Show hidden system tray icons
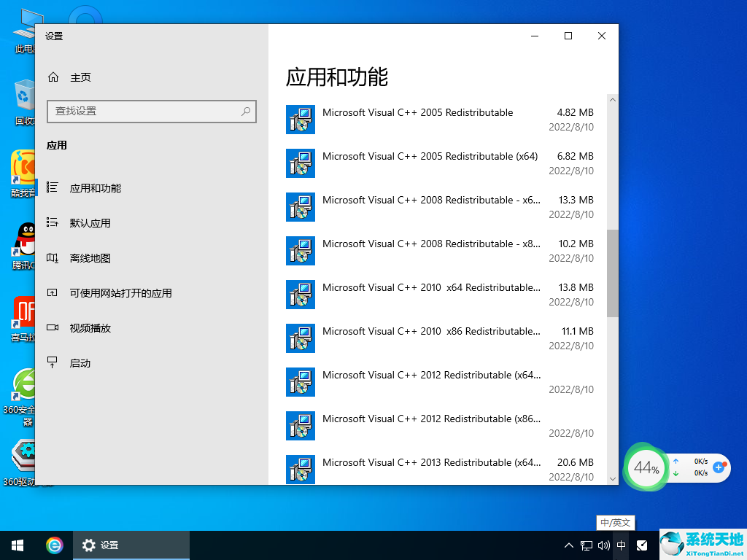The width and height of the screenshot is (747, 560). tap(569, 545)
